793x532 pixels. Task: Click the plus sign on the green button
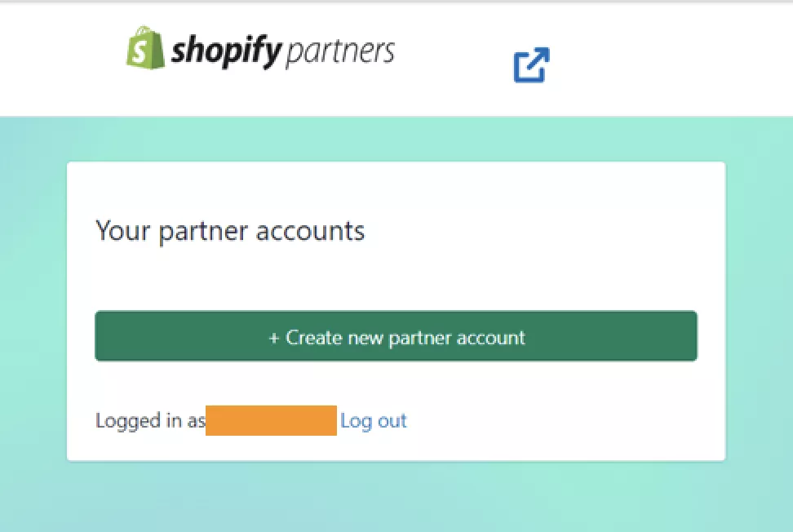(275, 336)
